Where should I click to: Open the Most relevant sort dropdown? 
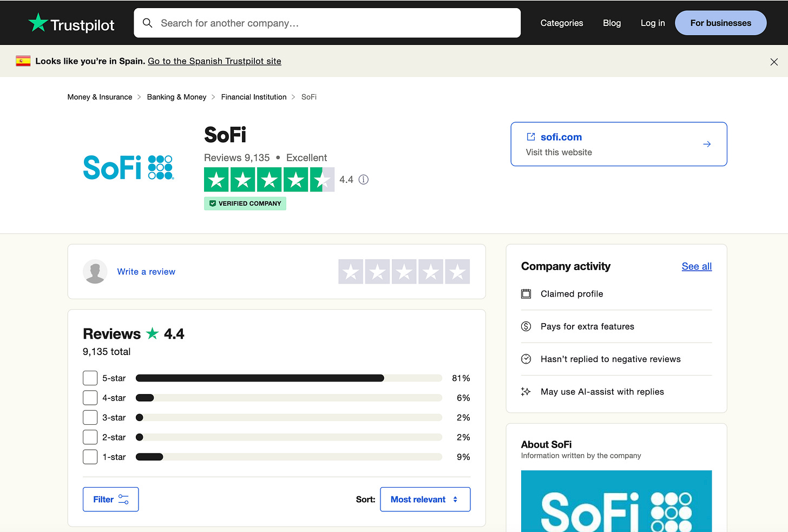tap(425, 500)
